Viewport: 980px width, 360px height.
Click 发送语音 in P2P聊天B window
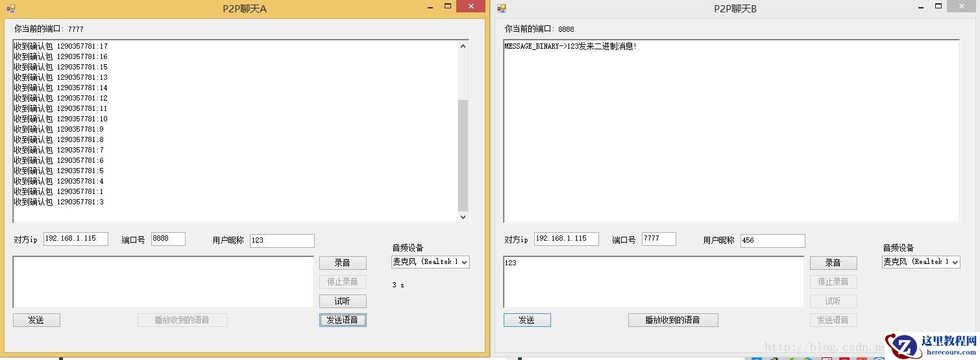pos(833,320)
